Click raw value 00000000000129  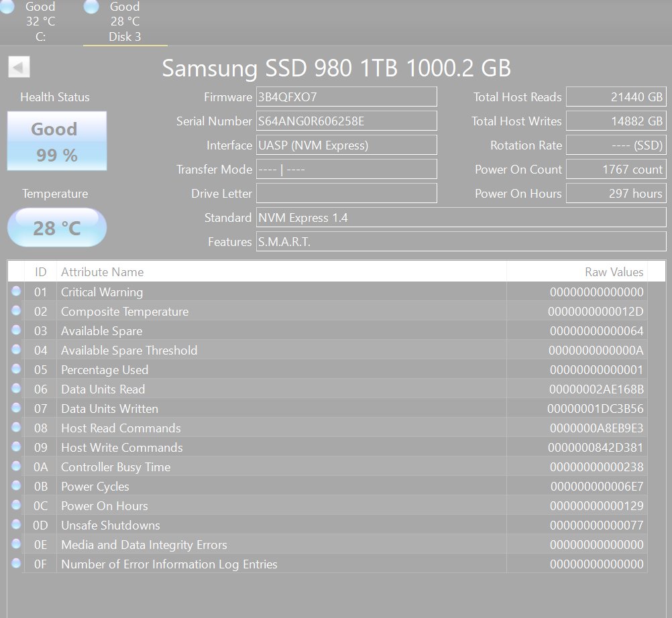[x=597, y=506]
